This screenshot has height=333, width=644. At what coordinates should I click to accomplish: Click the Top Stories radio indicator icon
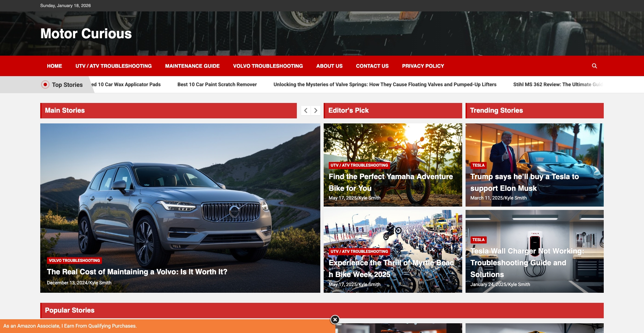[x=45, y=85]
